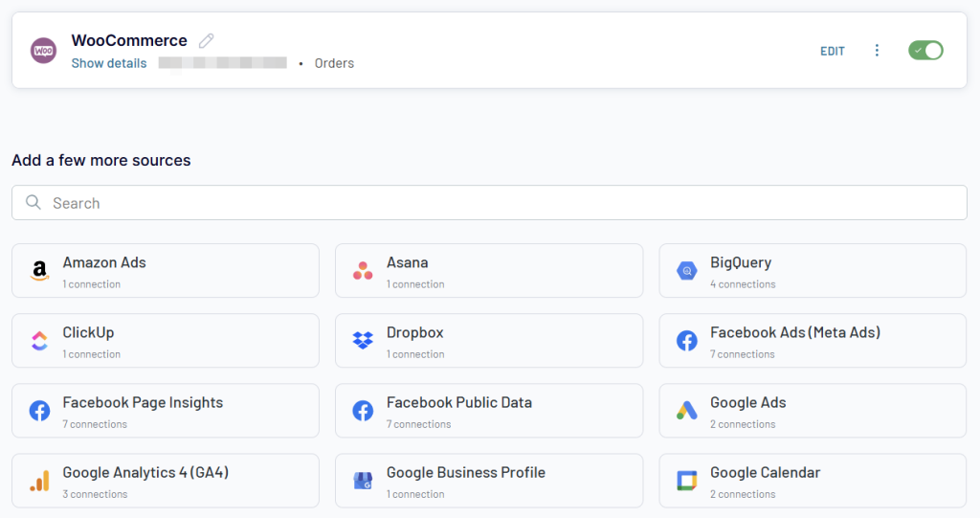Click "2 connections" under Google Ads

(743, 424)
